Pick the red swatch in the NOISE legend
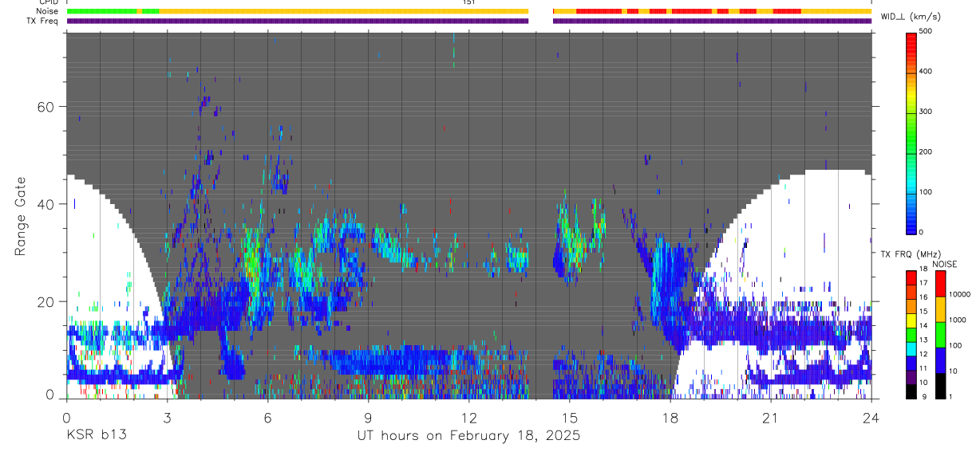 tap(940, 283)
